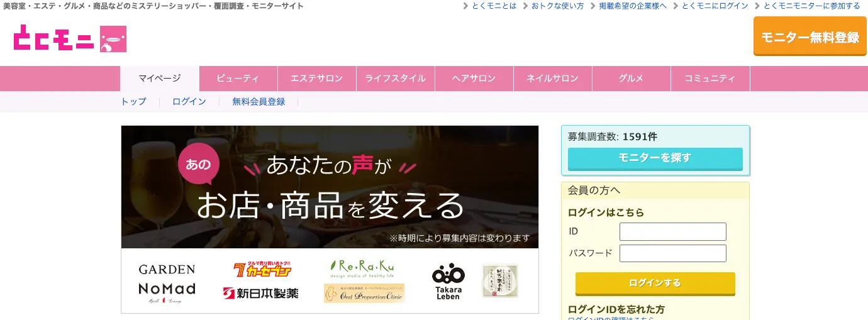Click the 新日本製薬 logo
868x320 pixels.
pos(260,293)
